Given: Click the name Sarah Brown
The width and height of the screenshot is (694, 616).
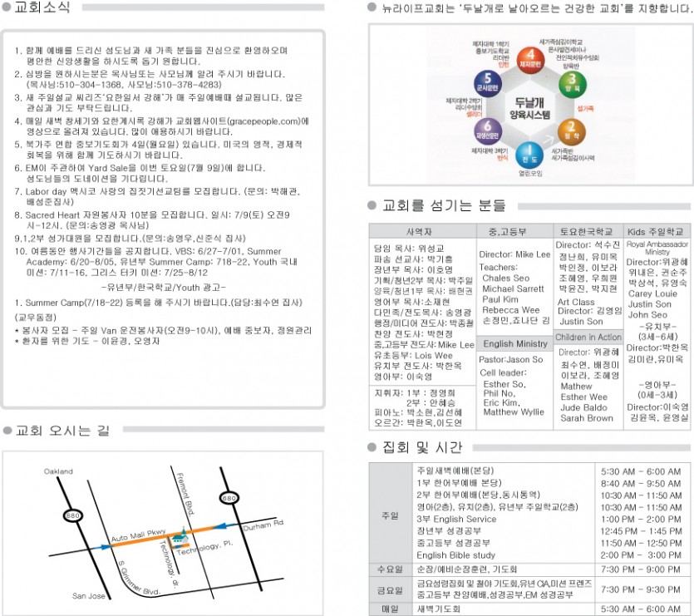Looking at the screenshot, I should point(587,418).
